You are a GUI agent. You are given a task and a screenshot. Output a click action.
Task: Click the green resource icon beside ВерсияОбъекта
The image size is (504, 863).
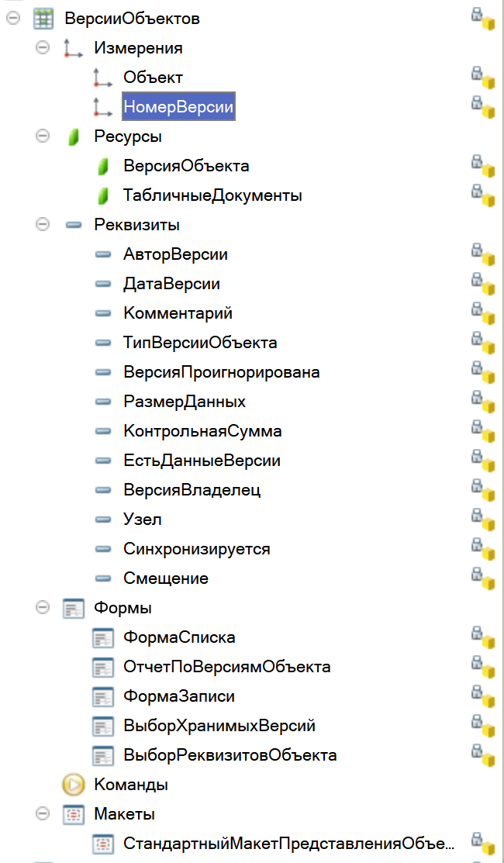pyautogui.click(x=102, y=166)
